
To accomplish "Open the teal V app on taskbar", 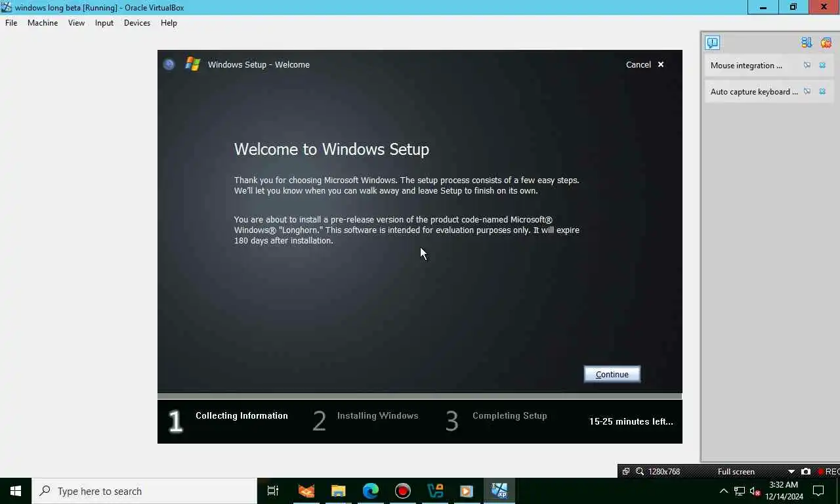I will pos(435,491).
